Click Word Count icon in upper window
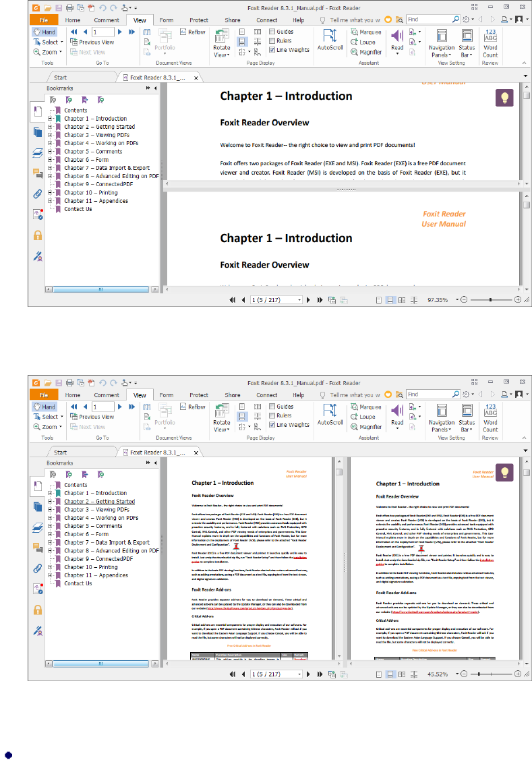 [490, 42]
